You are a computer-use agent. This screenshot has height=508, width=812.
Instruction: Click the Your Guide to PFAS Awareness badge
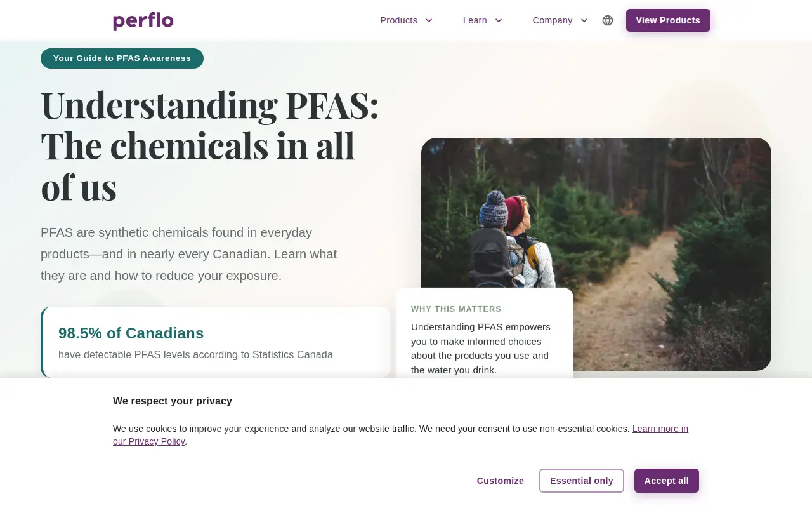(x=122, y=58)
